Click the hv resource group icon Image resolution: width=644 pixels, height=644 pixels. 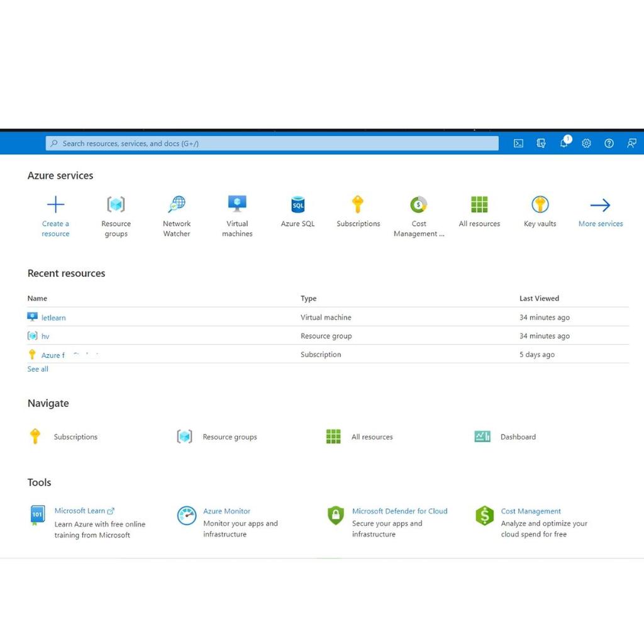(33, 336)
